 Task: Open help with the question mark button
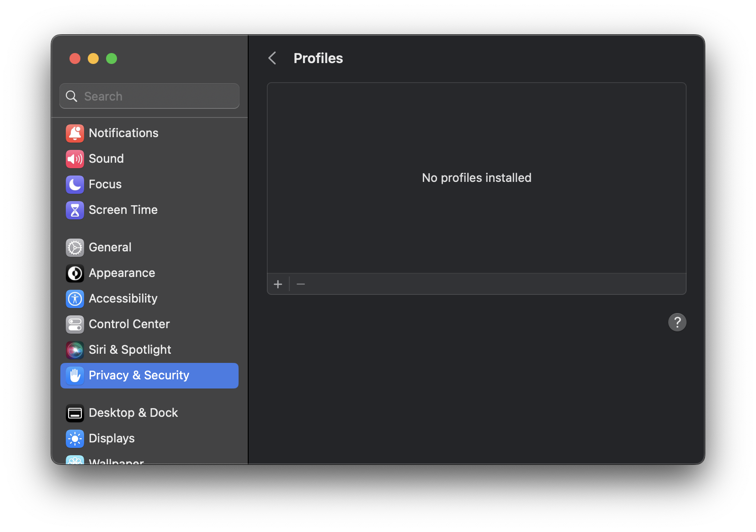point(677,322)
